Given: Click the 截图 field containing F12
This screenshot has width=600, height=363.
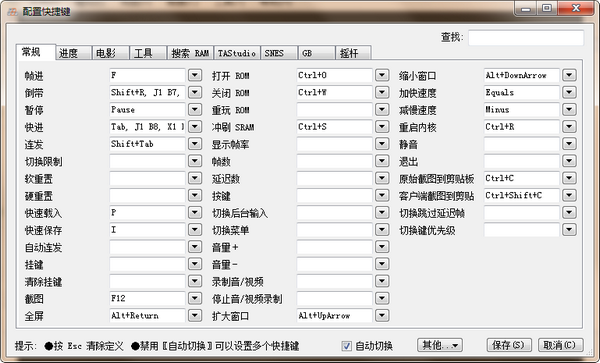Looking at the screenshot, I should tap(147, 298).
